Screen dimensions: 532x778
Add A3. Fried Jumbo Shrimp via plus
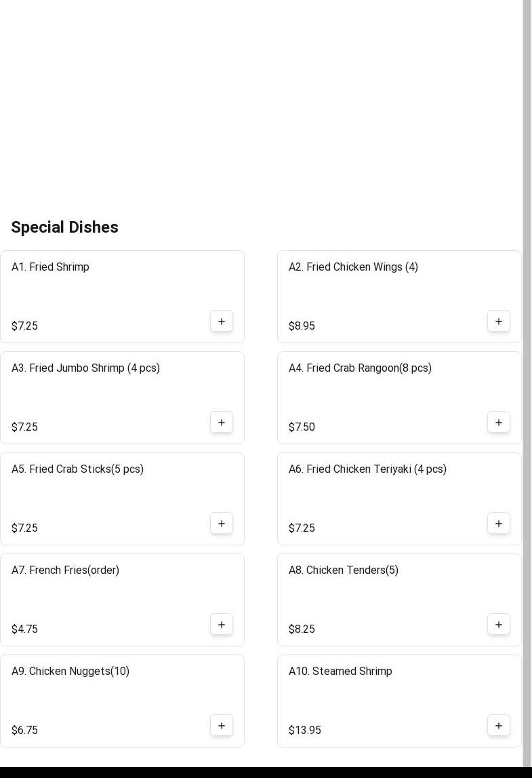(222, 423)
